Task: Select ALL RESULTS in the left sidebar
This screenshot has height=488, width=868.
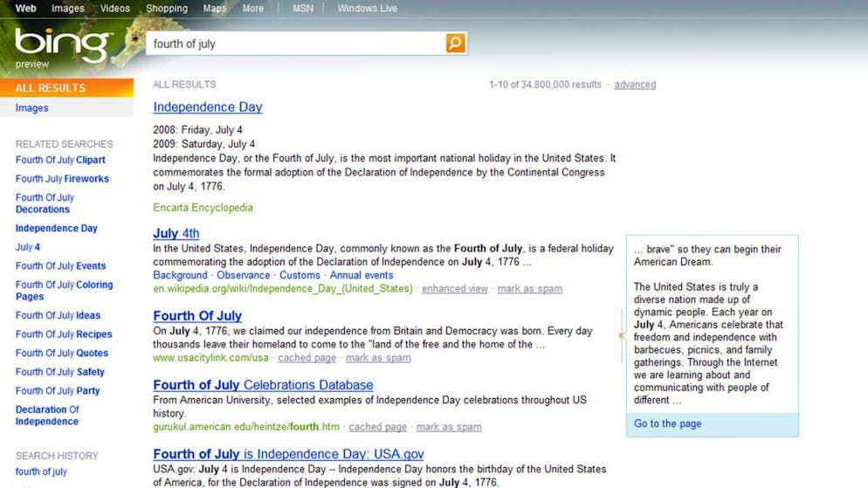Action: (51, 88)
